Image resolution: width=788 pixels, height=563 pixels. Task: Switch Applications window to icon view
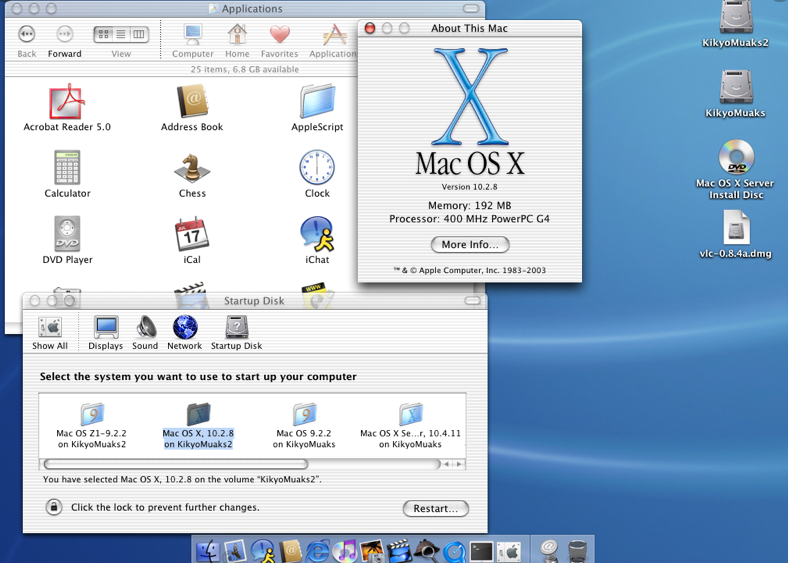click(x=103, y=34)
